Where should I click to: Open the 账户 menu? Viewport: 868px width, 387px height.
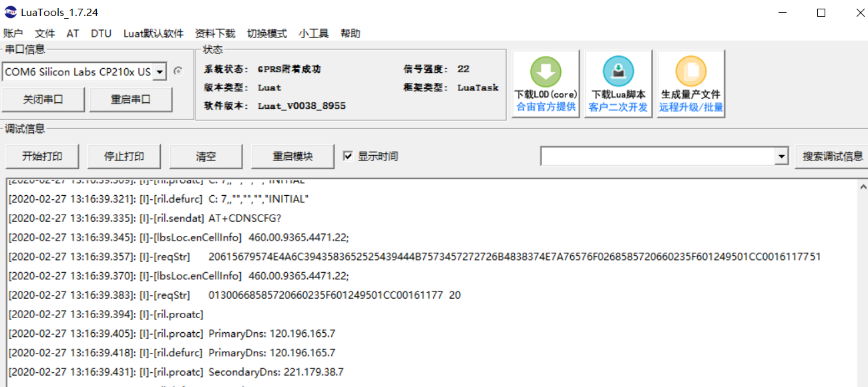(x=13, y=33)
